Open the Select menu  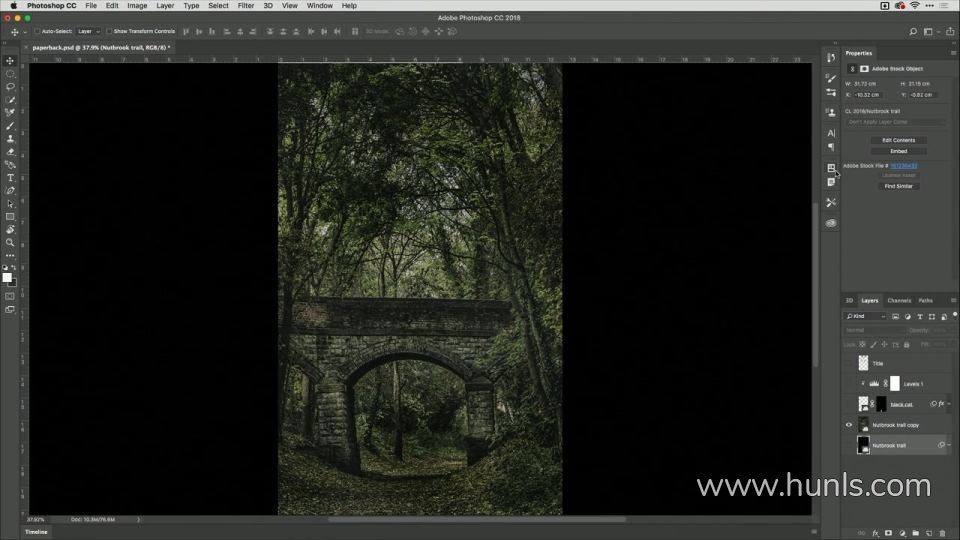pyautogui.click(x=218, y=6)
